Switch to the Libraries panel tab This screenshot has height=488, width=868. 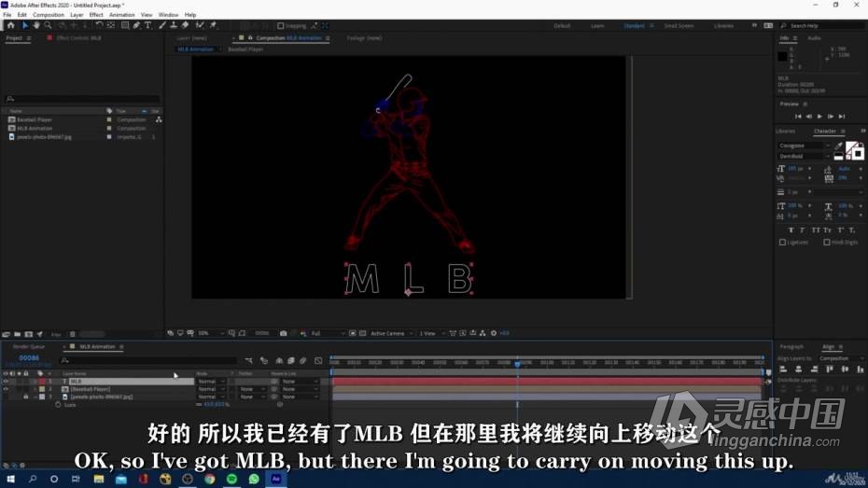point(786,132)
